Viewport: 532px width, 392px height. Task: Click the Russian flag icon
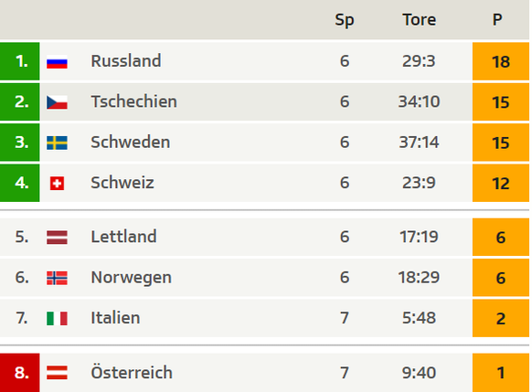point(57,62)
